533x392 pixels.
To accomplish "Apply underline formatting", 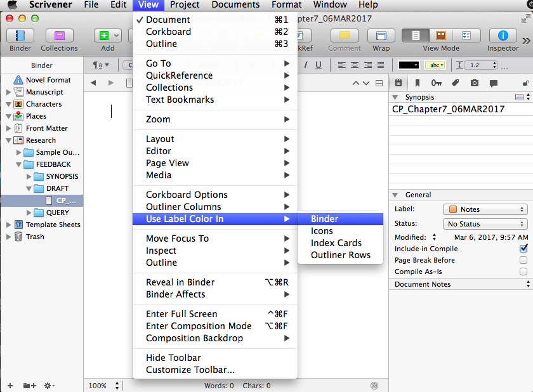I will [x=319, y=65].
